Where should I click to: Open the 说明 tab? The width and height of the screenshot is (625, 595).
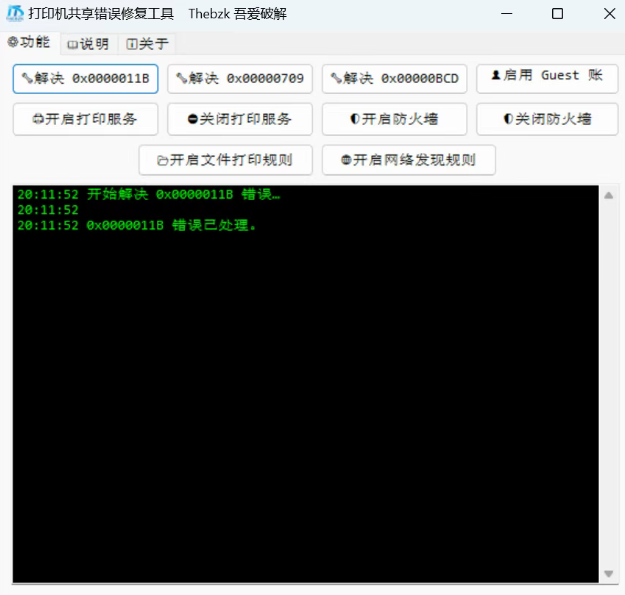click(88, 44)
